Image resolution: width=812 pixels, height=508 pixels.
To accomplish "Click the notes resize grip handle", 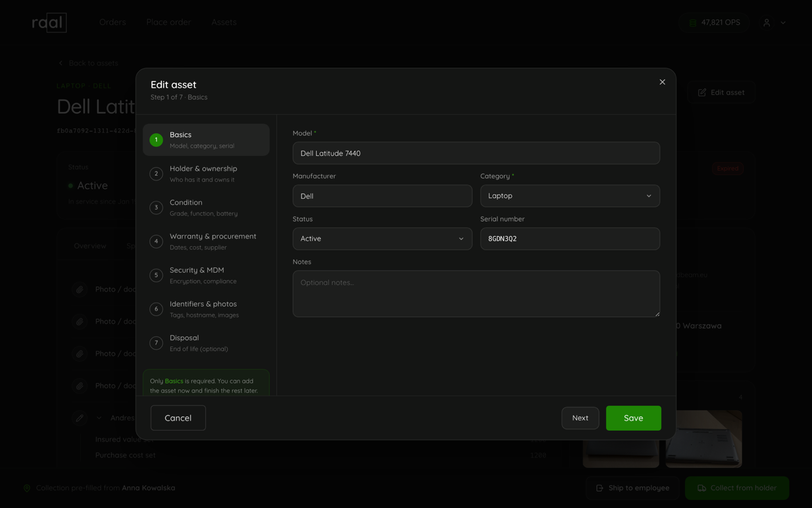I will point(657,314).
